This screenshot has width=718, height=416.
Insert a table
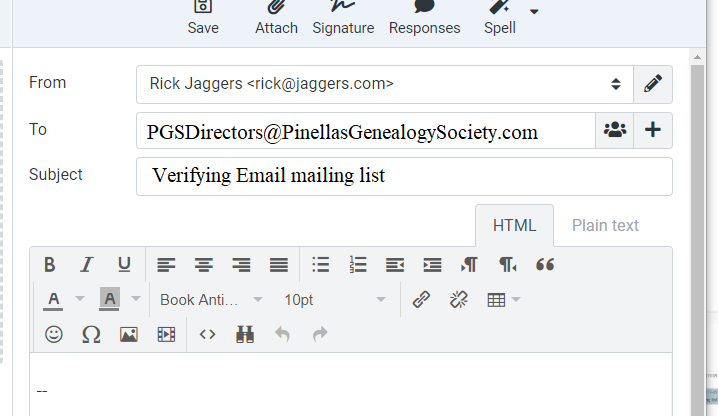tap(496, 300)
